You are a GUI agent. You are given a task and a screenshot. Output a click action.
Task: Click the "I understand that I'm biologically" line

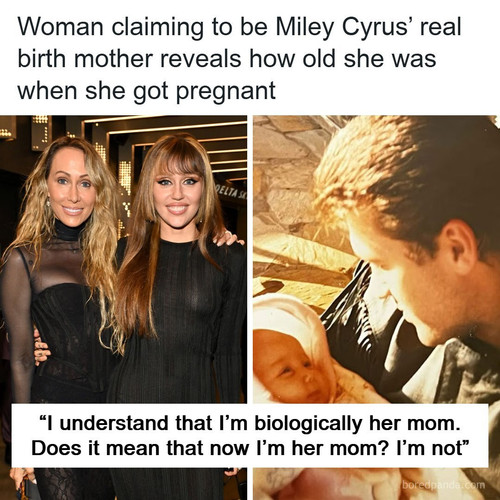(250, 424)
